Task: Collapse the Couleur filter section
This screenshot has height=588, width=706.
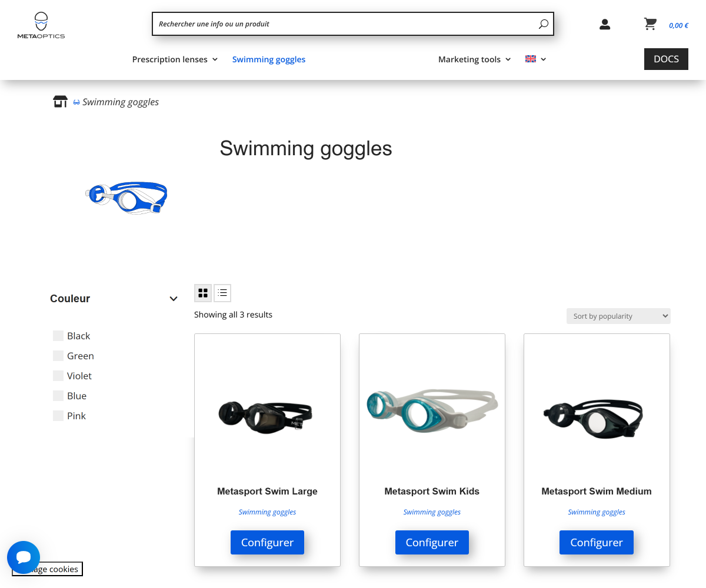Action: point(174,299)
